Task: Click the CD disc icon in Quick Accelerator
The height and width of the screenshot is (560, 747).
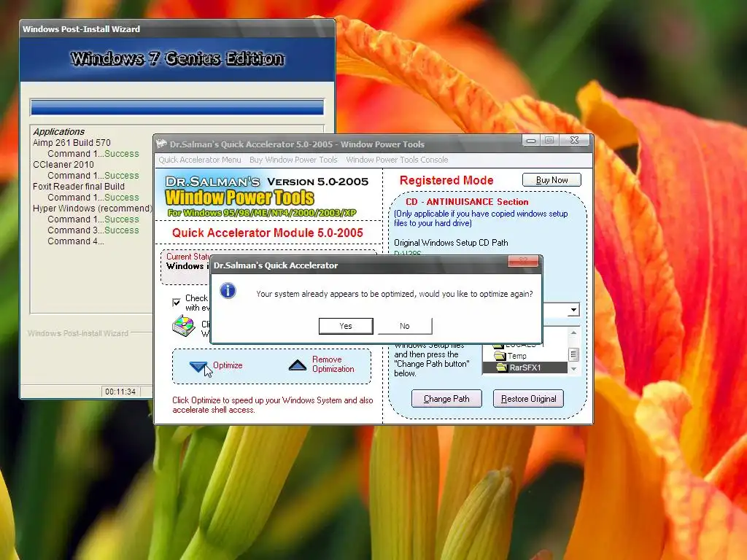Action: 183,326
